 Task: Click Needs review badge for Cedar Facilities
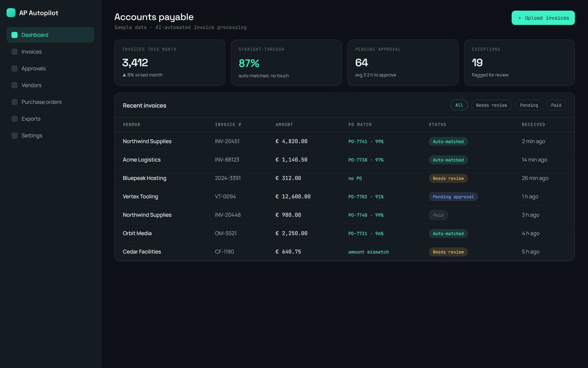coord(448,252)
